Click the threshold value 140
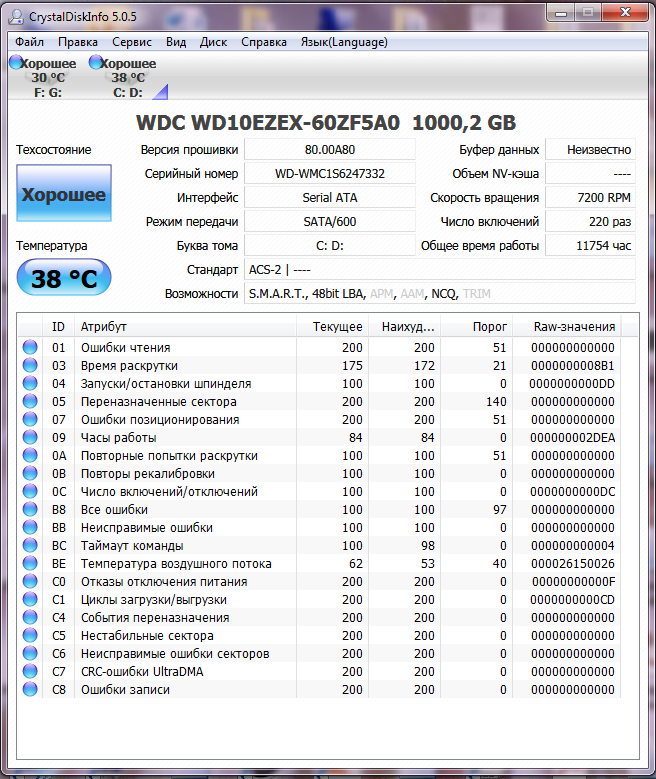This screenshot has height=779, width=656. point(496,401)
